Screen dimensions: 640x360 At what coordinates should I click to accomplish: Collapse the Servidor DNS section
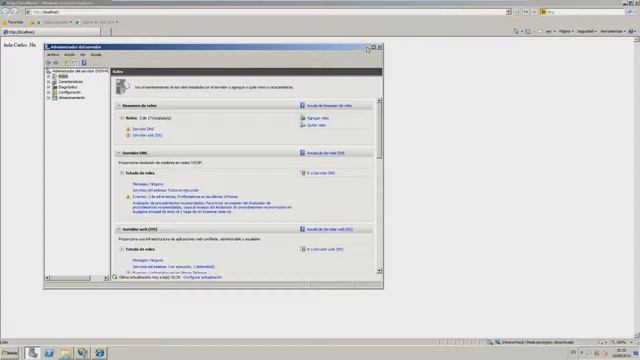click(x=119, y=153)
